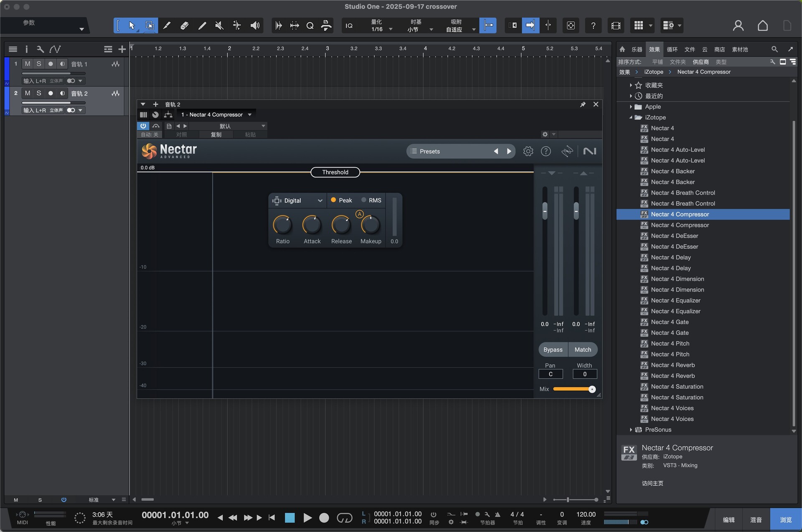Screen dimensions: 802x532
Task: Select the Bend tool
Action: [x=237, y=25]
